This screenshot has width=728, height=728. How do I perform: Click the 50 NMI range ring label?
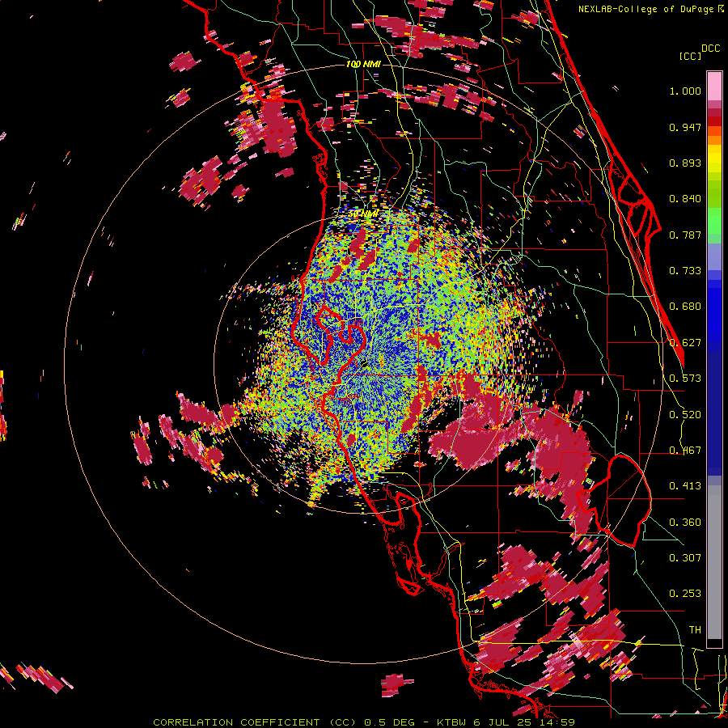(363, 214)
